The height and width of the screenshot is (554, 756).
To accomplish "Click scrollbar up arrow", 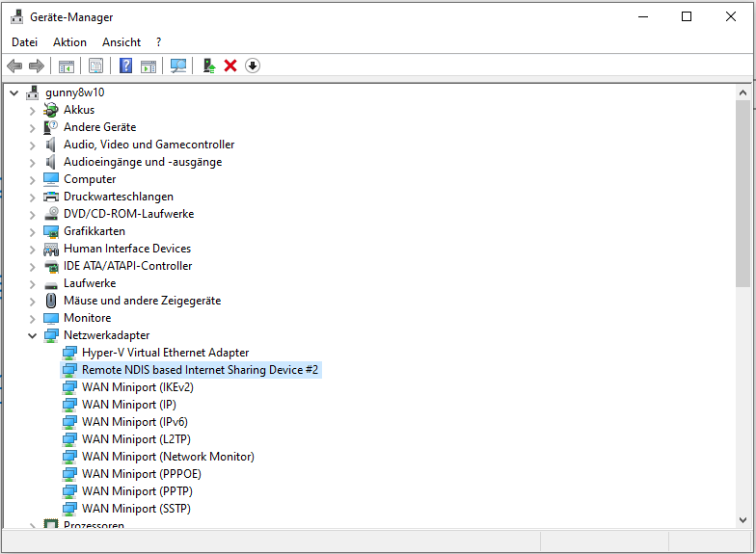I will click(x=742, y=92).
